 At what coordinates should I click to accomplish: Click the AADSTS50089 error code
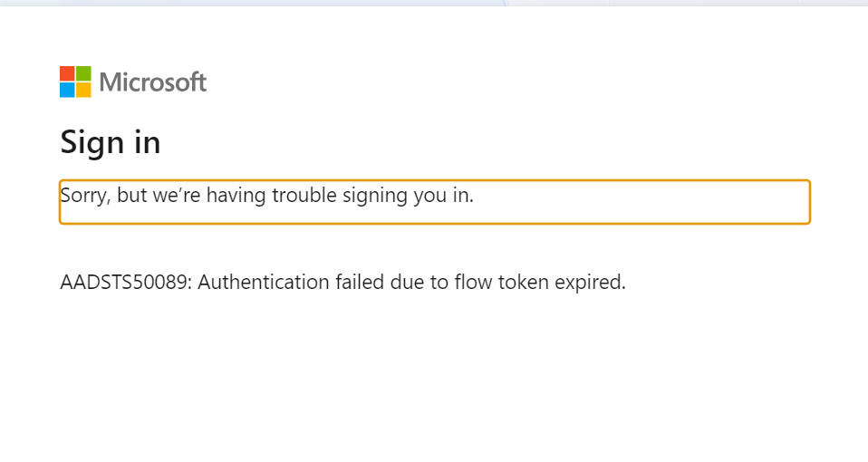pyautogui.click(x=124, y=282)
